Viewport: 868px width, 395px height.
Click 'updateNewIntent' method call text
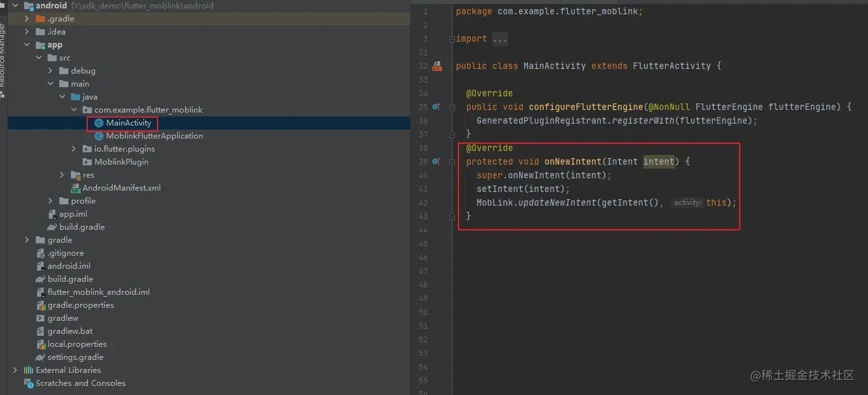click(x=557, y=202)
